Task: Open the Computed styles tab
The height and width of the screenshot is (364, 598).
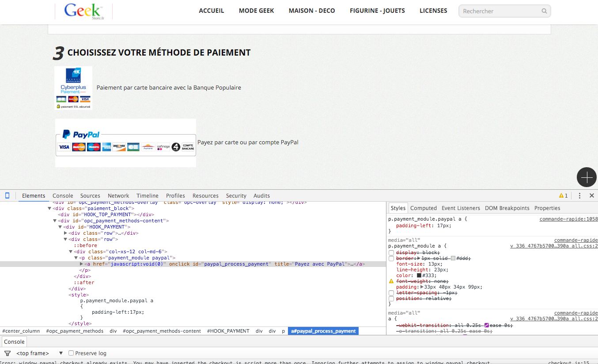Action: pos(423,208)
